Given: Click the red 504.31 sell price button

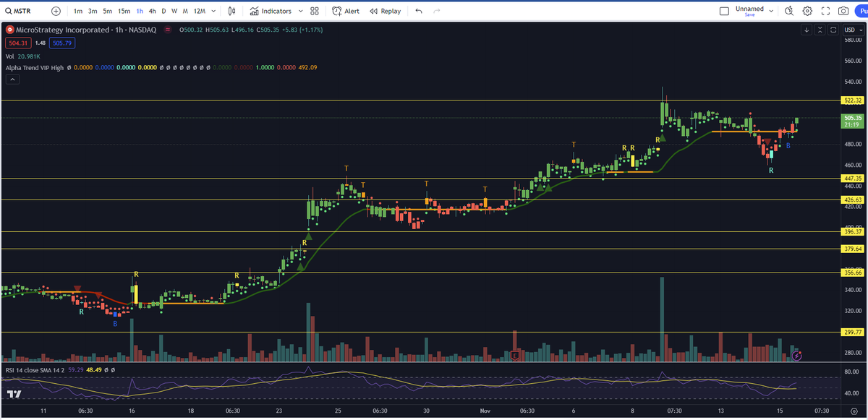Looking at the screenshot, I should [x=17, y=43].
